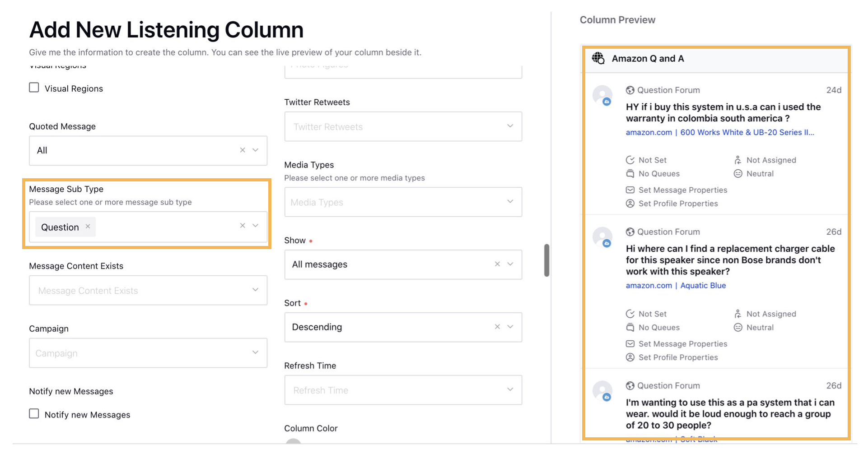868x454 pixels.
Task: Click Neutral sentiment face on warranty post
Action: pyautogui.click(x=738, y=174)
